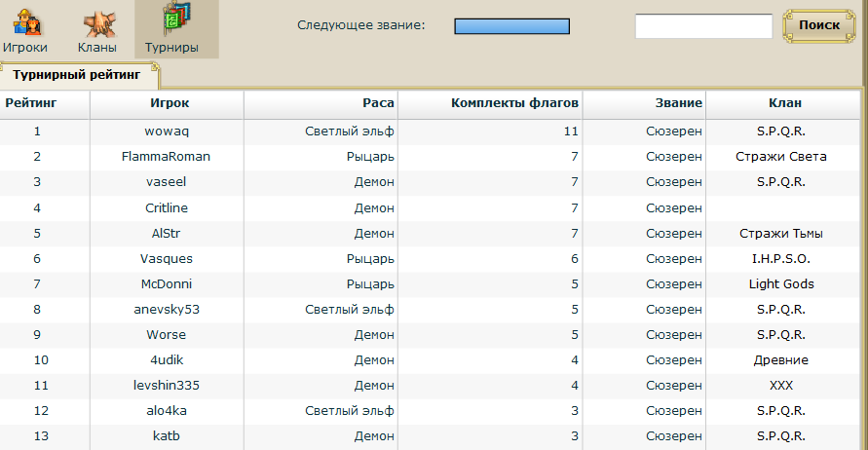This screenshot has width=868, height=450.
Task: Click player Vasques in the ranking
Action: (167, 258)
